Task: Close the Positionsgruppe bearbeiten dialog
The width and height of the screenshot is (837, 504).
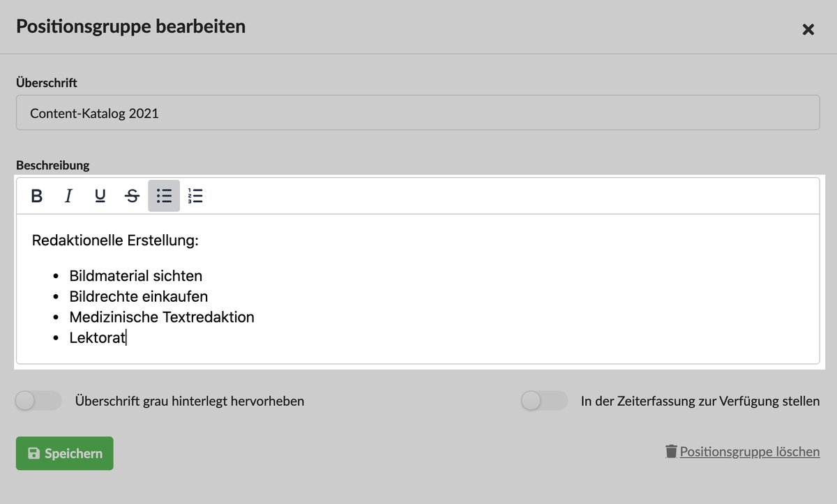Action: pos(808,29)
